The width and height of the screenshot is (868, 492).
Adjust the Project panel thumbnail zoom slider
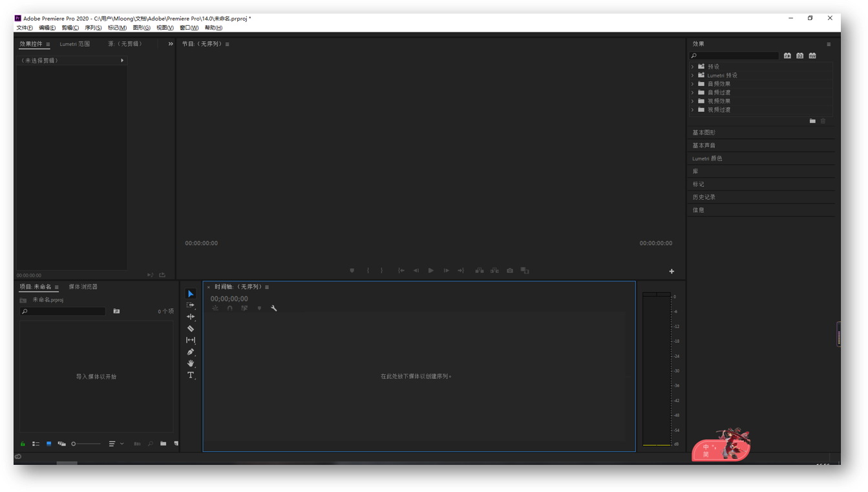(x=86, y=444)
